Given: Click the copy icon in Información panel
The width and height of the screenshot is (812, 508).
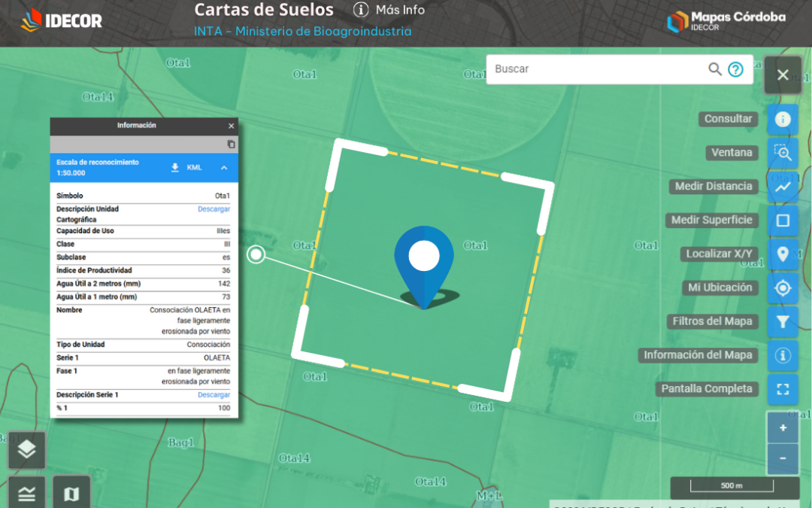Looking at the screenshot, I should coord(231,144).
